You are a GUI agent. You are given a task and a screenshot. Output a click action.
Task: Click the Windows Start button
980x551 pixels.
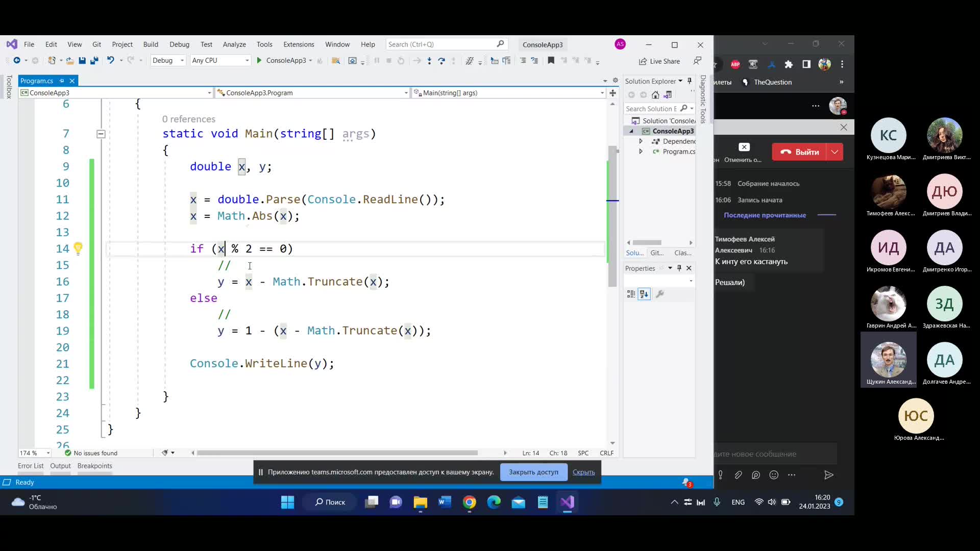pos(287,503)
